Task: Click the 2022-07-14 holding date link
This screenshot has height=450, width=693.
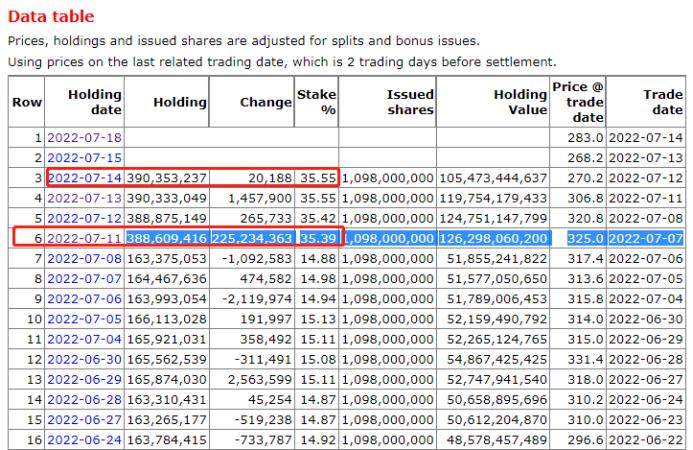Action: coord(84,178)
